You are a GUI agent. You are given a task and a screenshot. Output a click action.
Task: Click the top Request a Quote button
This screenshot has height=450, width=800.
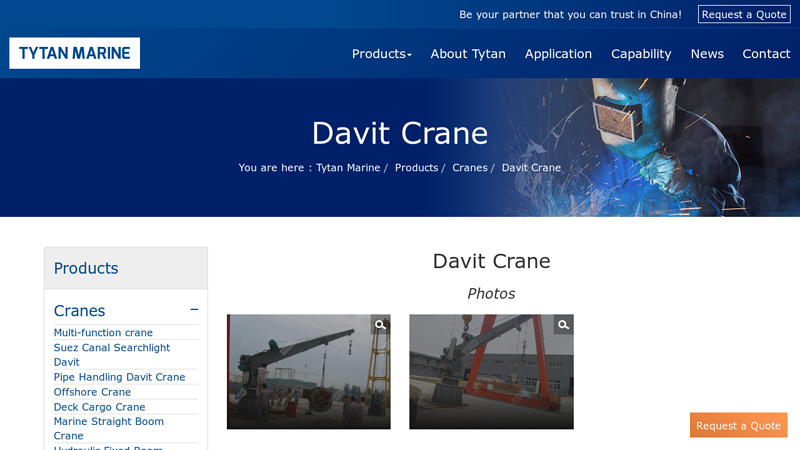(744, 14)
